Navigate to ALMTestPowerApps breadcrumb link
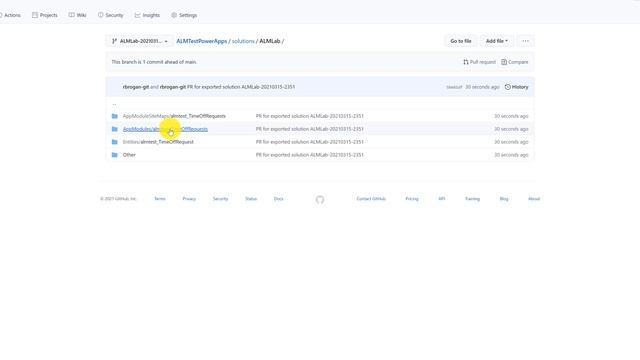Viewport: 640px width, 360px height. click(201, 41)
